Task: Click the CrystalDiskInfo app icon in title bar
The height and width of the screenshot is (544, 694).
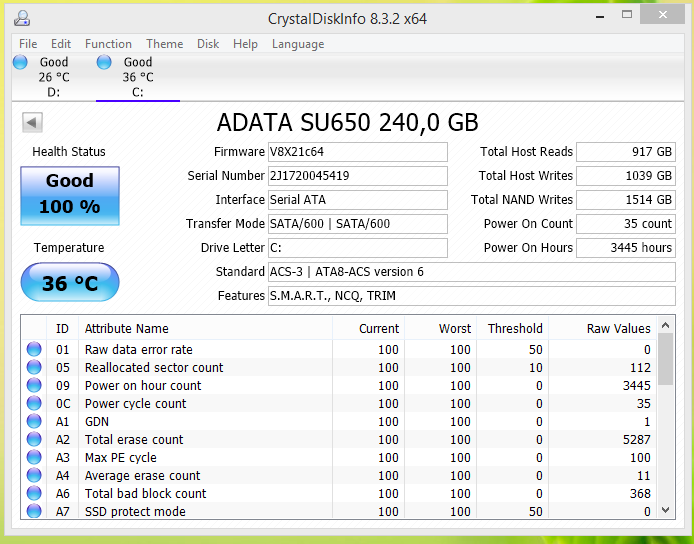Action: pos(22,18)
